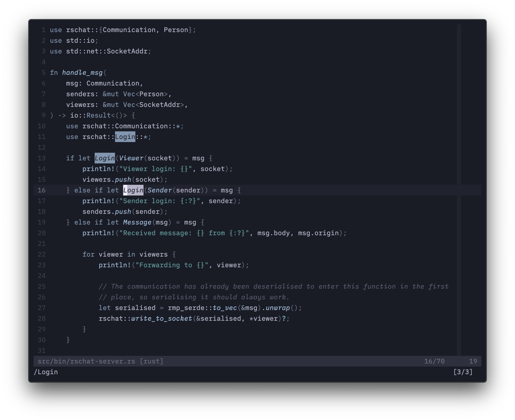This screenshot has height=420, width=515.
Task: Click the "Forwarding to {}" string literal
Action: point(172,265)
